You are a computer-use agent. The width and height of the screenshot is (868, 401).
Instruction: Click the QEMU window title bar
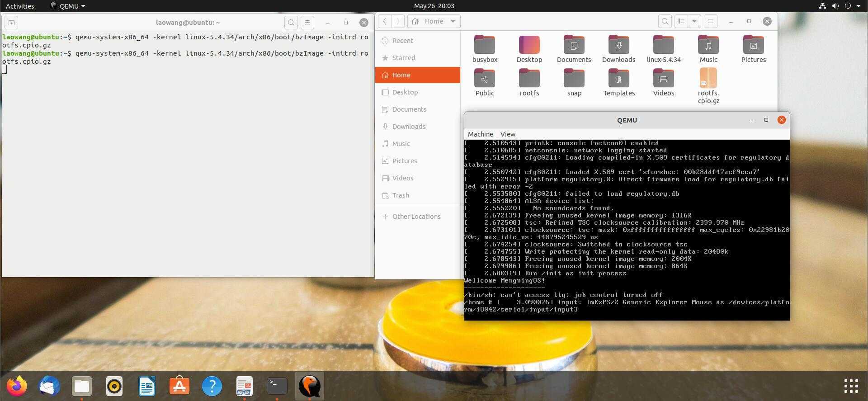[627, 120]
